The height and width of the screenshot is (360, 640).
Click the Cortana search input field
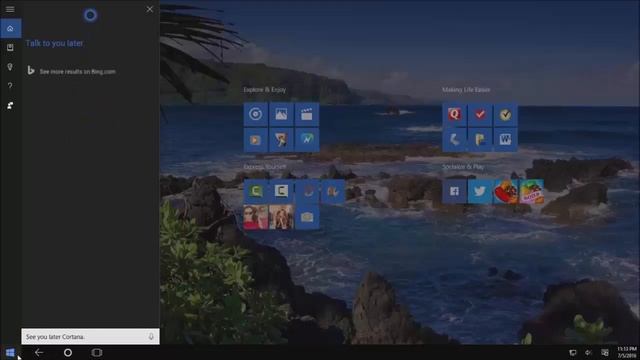coord(90,336)
